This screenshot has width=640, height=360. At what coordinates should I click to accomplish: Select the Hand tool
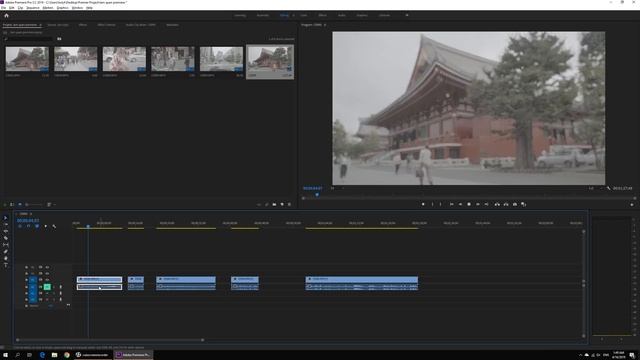tap(6, 258)
